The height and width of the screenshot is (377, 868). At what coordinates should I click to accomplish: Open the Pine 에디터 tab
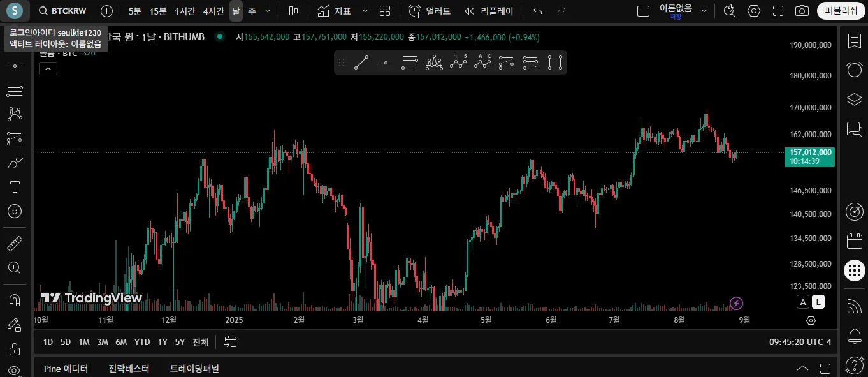(x=66, y=368)
